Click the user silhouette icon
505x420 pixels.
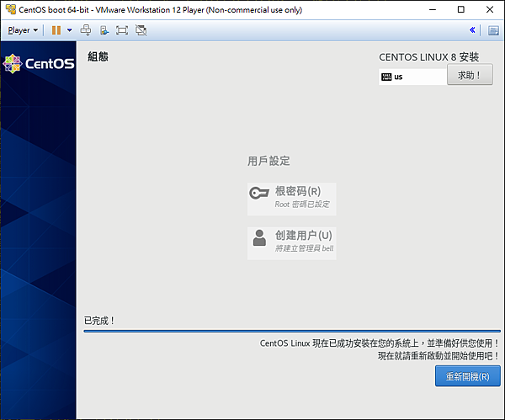click(x=259, y=237)
